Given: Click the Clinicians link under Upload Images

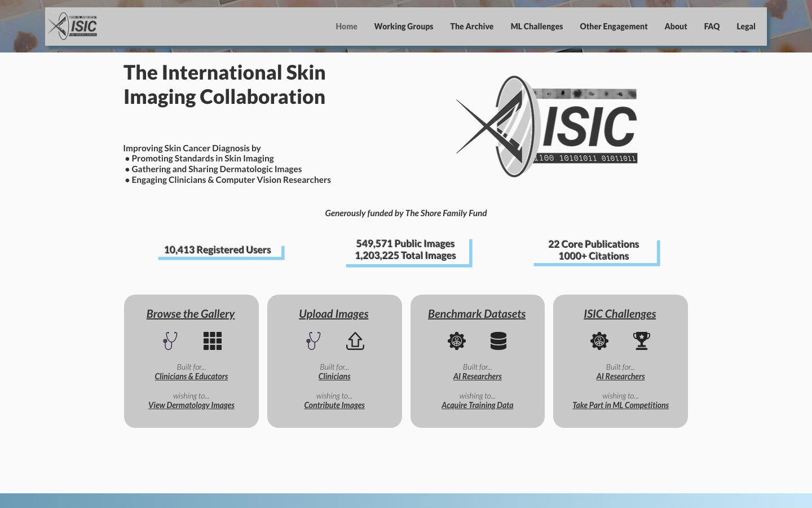Looking at the screenshot, I should point(334,376).
